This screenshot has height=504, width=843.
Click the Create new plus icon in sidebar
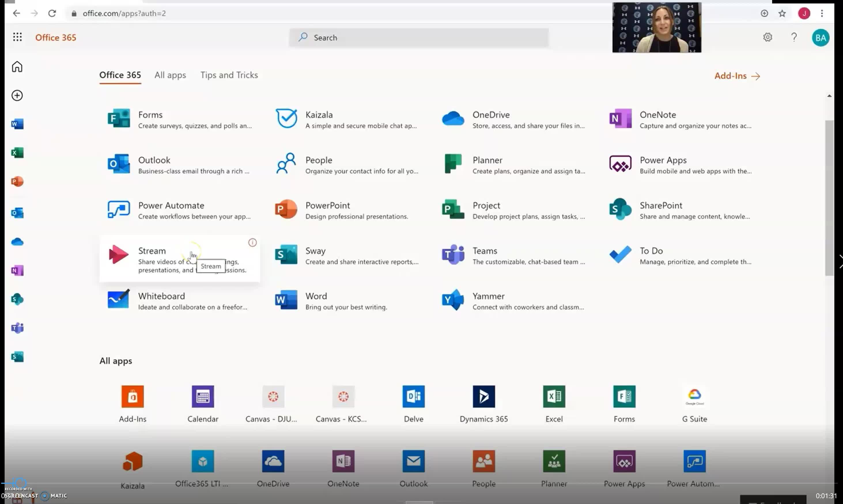tap(17, 95)
